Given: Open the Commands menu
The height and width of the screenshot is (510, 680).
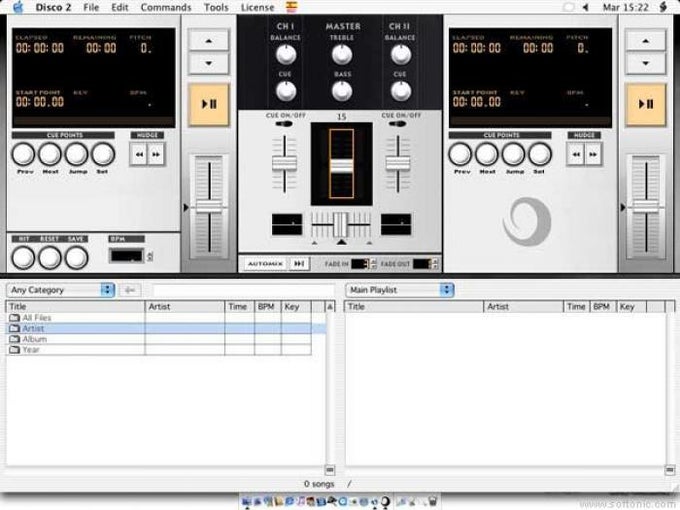Looking at the screenshot, I should tap(166, 7).
